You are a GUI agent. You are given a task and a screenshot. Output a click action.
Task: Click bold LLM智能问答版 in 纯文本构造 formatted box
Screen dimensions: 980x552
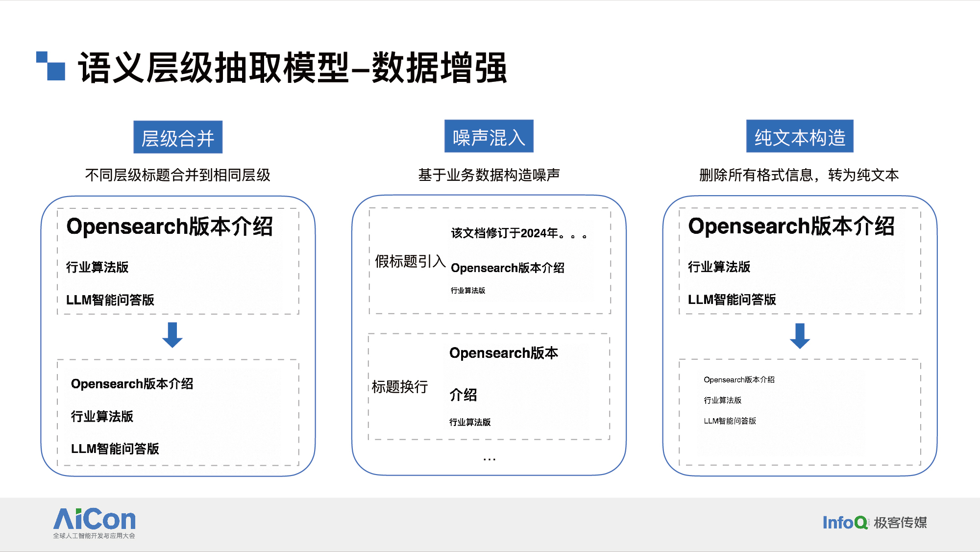coord(732,299)
